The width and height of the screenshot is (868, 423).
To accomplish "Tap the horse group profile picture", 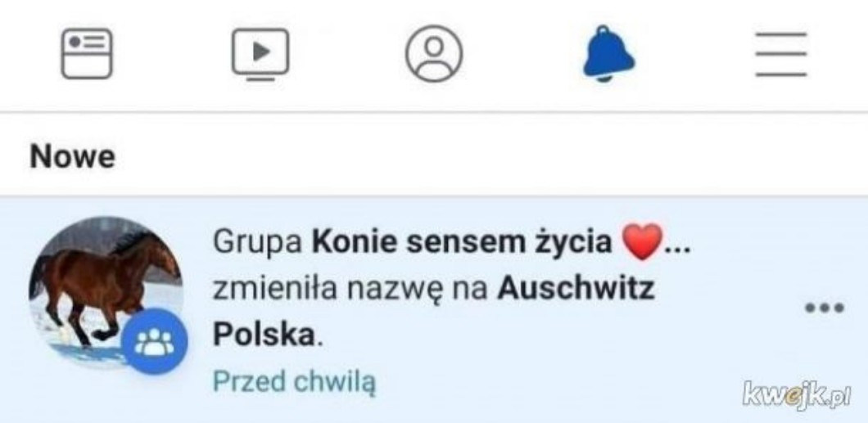I will pos(106,293).
